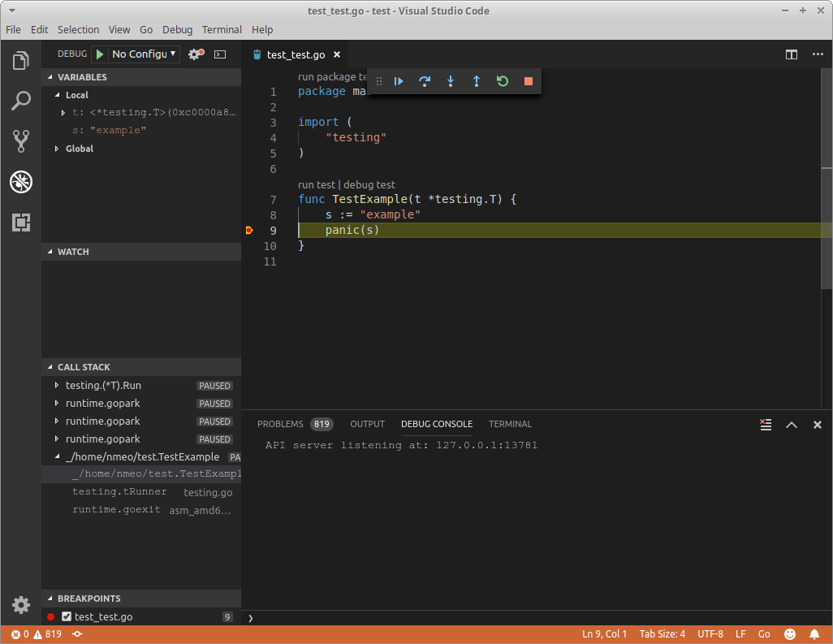Screen dimensions: 833x644
Task: Expand the testing.(*T).Run stack frame
Action: point(56,385)
